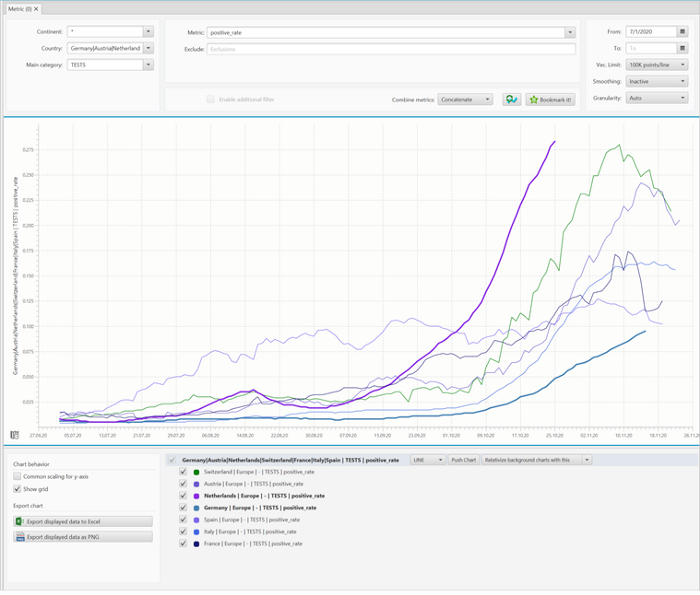The image size is (700, 595).
Task: Click the Push Chart button
Action: tap(462, 460)
